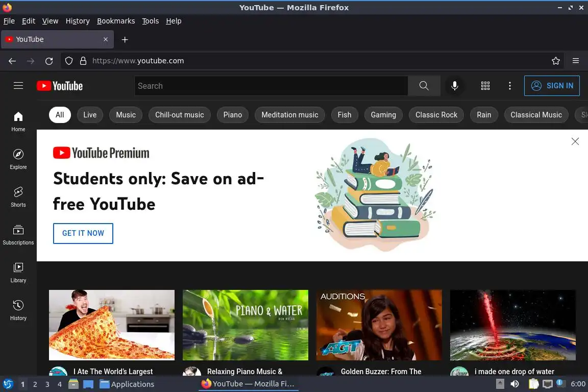Open the History menu in menubar
The width and height of the screenshot is (588, 392).
point(78,21)
